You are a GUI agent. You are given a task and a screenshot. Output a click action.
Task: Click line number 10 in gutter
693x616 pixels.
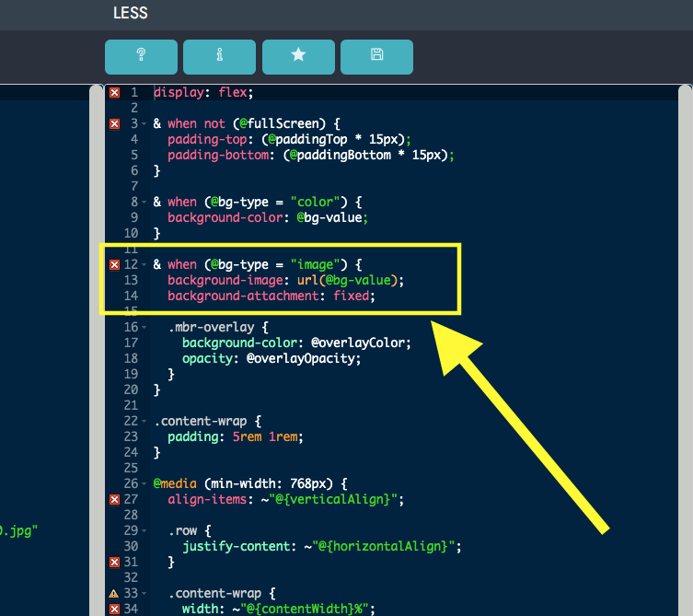tap(131, 233)
